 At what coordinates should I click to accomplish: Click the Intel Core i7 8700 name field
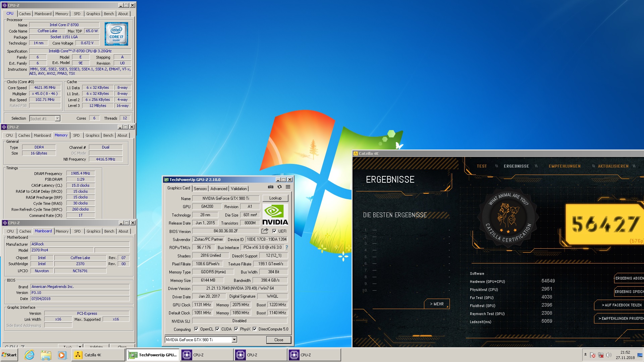64,25
